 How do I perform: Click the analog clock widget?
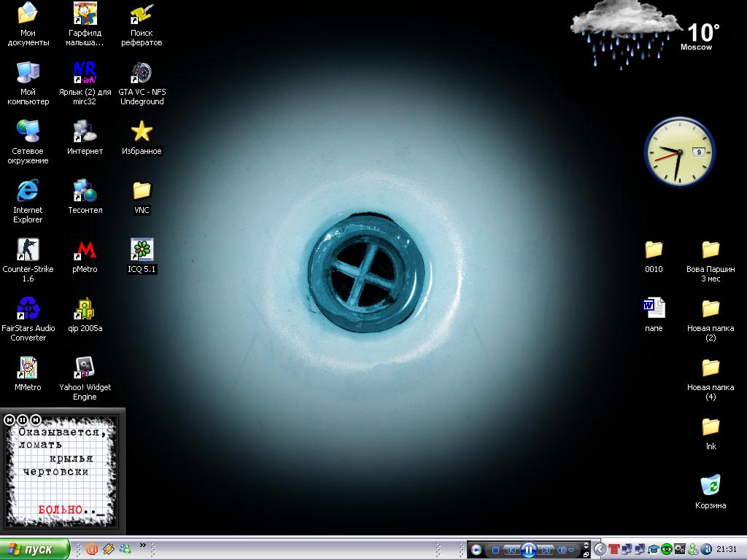click(x=678, y=152)
